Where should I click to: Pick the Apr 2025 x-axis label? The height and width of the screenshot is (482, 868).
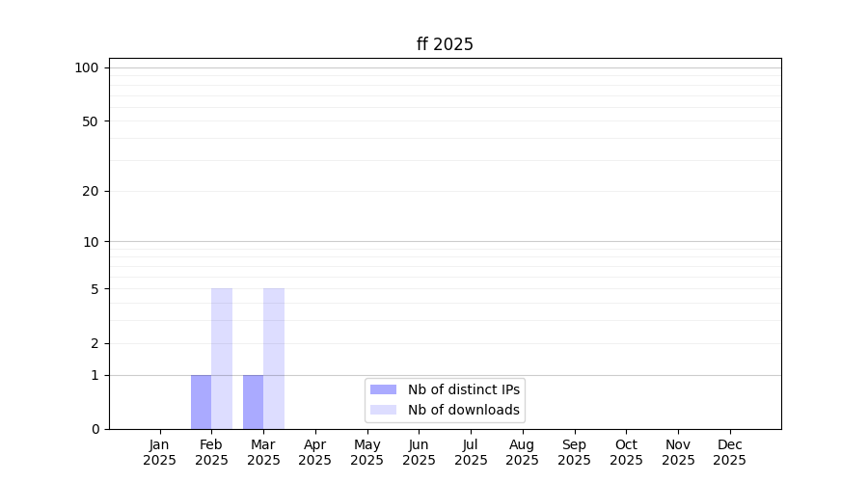coord(315,452)
